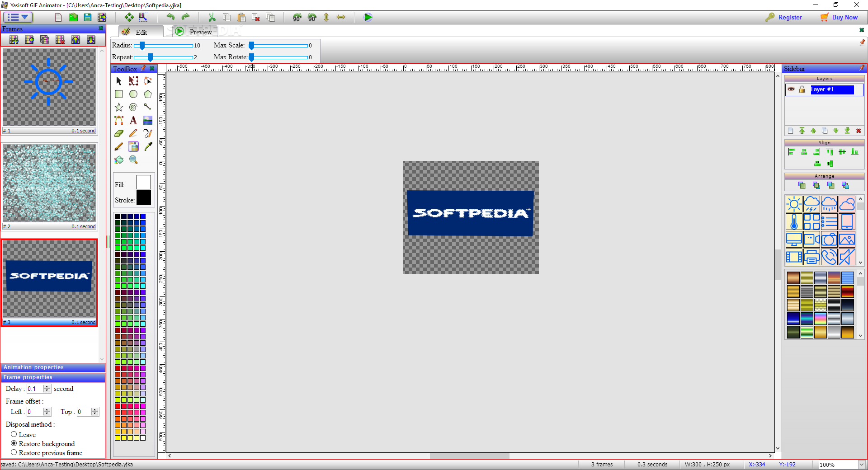Click the white Fill color swatch
The width and height of the screenshot is (868, 470).
(x=144, y=182)
